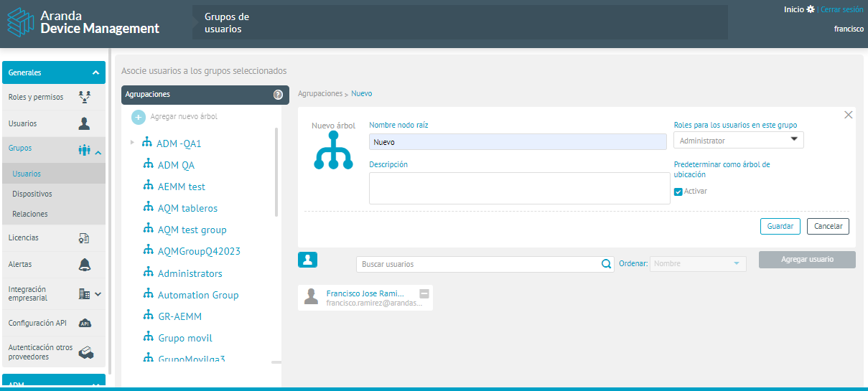The image size is (868, 391).
Task: Click the Inicio gear icon in the header
Action: [811, 9]
